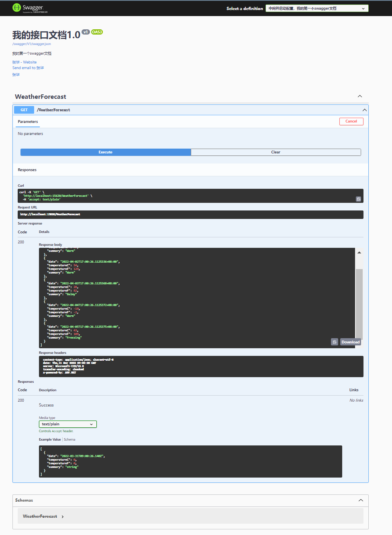392x535 pixels.
Task: Click 'Controls Accept header.' note
Action: point(56,431)
